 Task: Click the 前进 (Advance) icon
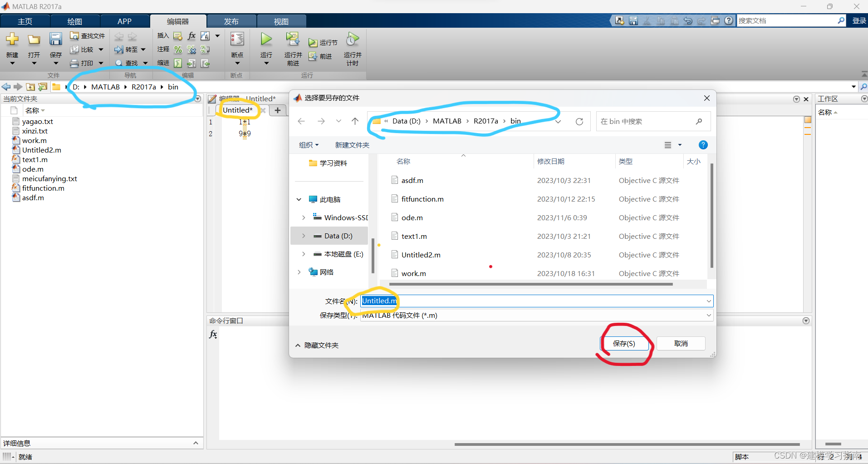(313, 56)
